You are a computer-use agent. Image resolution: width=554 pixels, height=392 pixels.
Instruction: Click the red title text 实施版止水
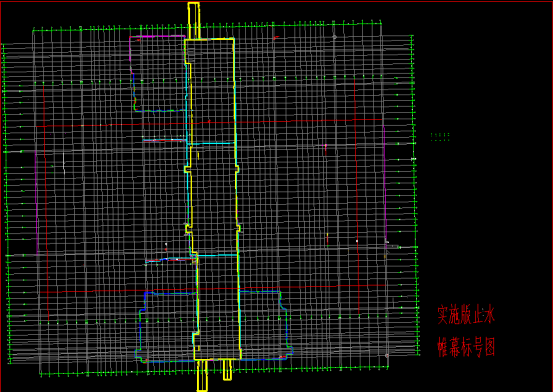point(466,315)
